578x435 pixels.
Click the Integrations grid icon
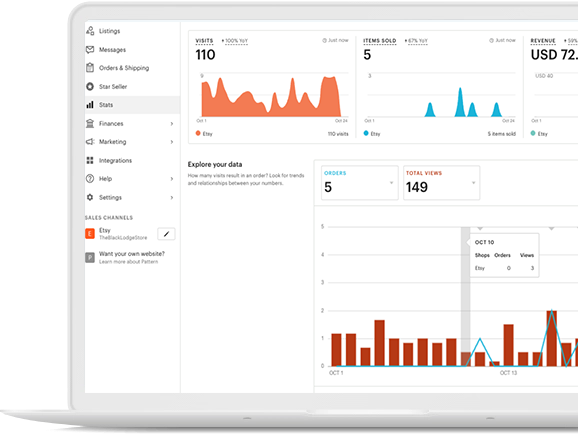tap(90, 160)
